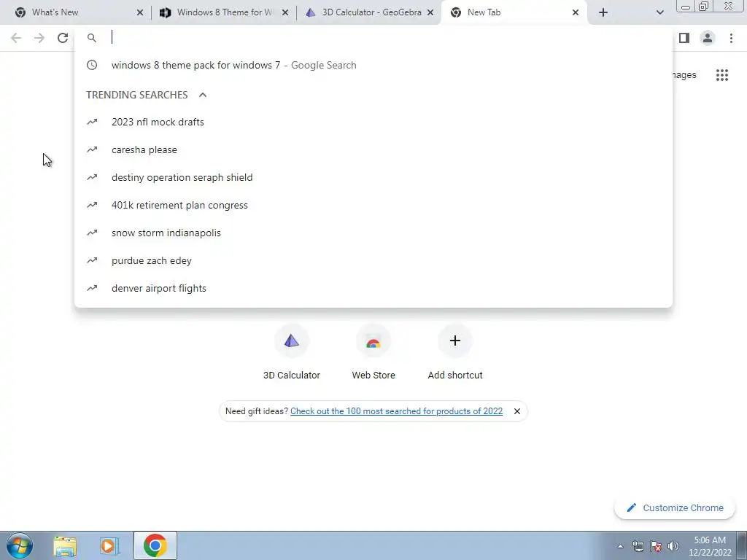Open a new tab with plus button
This screenshot has height=560, width=747.
(603, 12)
